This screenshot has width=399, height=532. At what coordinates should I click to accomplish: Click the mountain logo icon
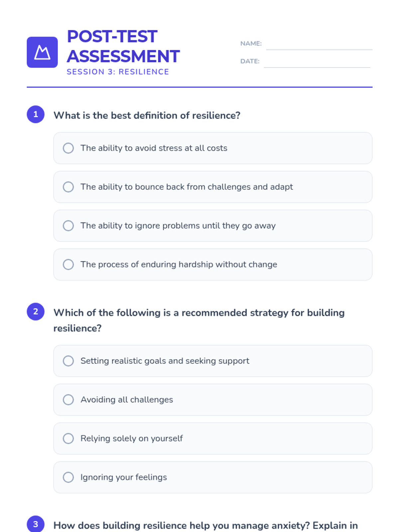click(x=42, y=52)
